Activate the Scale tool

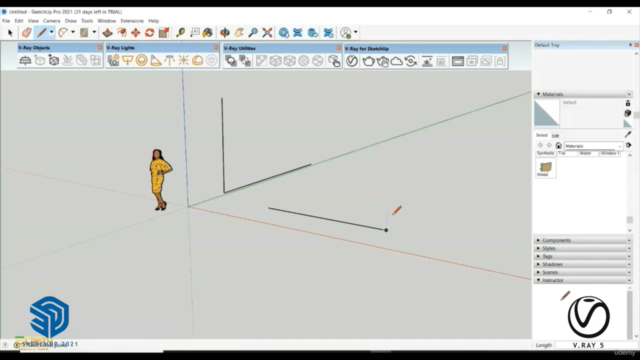[164, 33]
